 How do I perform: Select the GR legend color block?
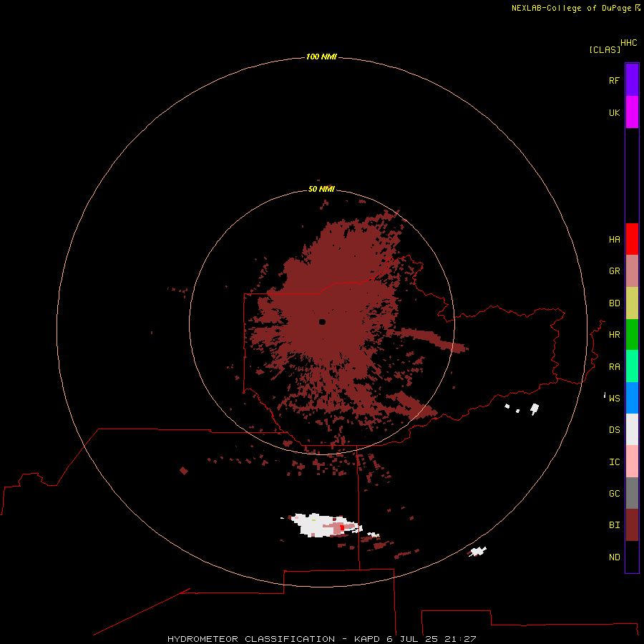pos(632,271)
